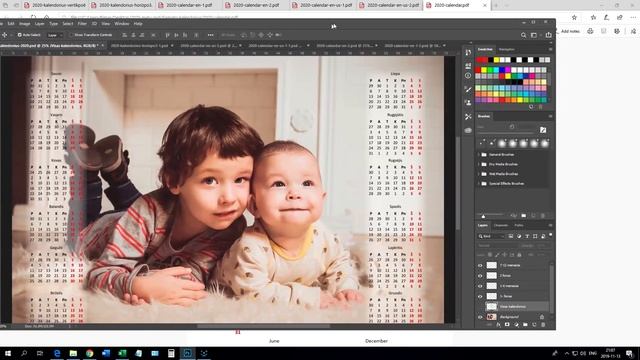
Task: Filter layers by adjustment layer icon
Action: (519, 236)
